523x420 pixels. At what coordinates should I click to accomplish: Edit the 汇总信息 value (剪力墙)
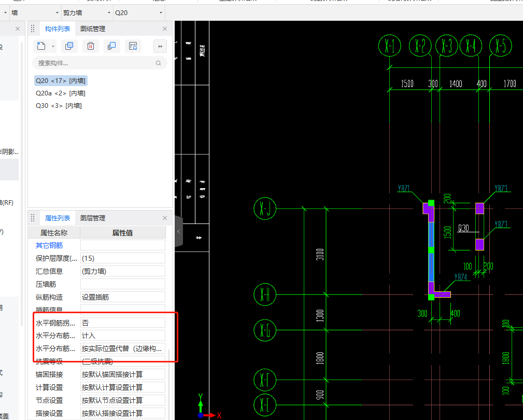[123, 271]
